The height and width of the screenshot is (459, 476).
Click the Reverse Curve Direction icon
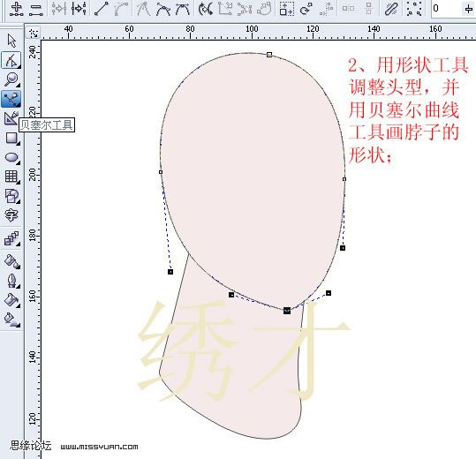click(x=206, y=8)
